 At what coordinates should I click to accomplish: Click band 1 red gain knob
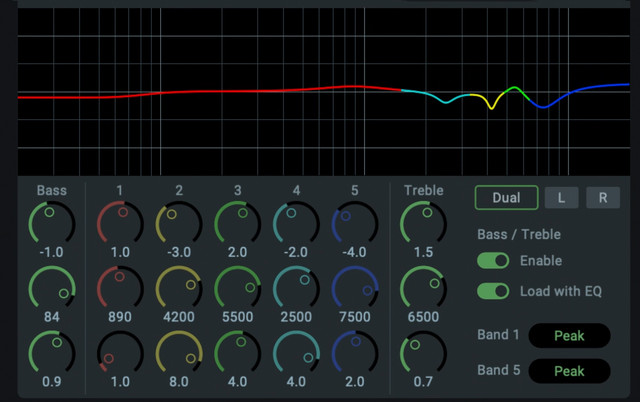pos(120,223)
